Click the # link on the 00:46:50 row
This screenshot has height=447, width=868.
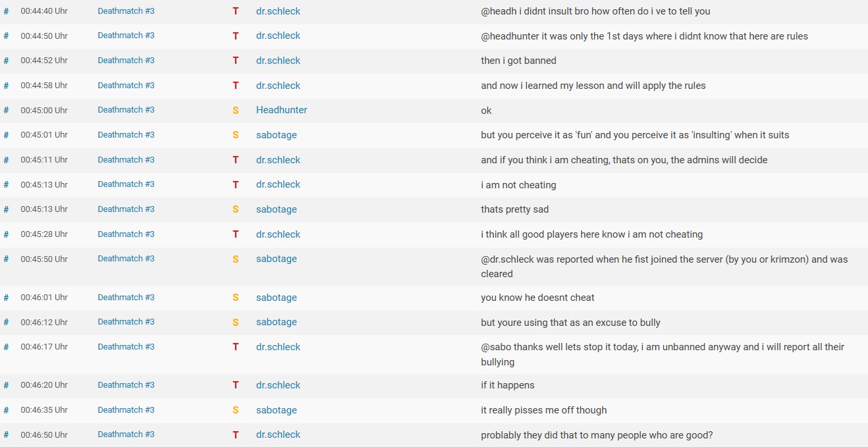[x=6, y=434]
